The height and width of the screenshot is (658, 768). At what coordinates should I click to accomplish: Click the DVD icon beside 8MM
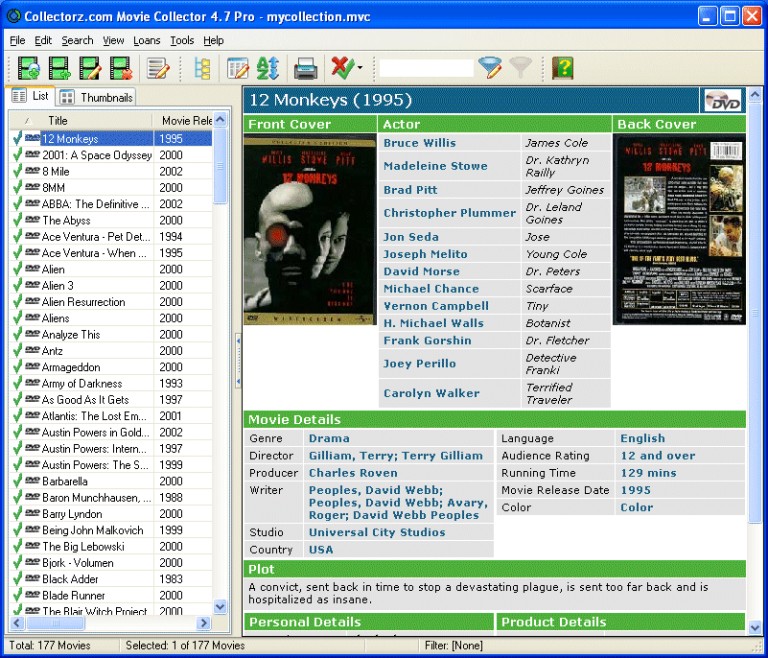pos(32,187)
